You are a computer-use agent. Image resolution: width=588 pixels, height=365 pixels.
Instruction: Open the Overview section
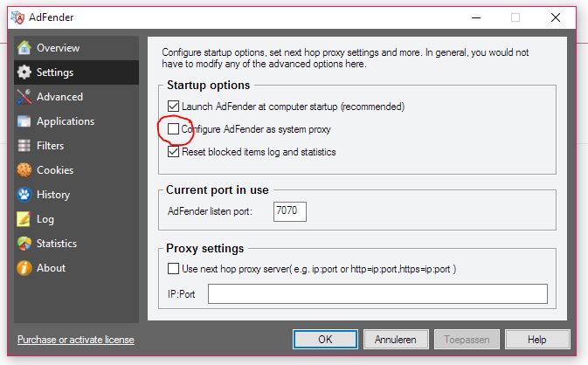(77, 48)
